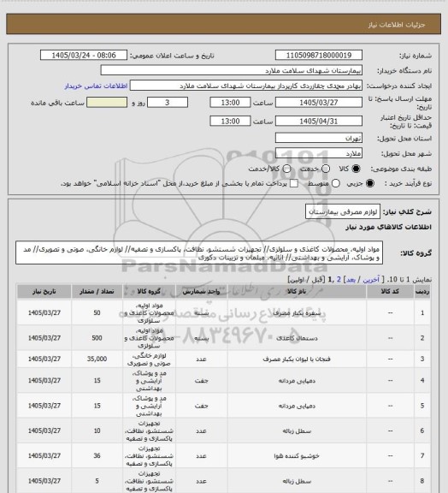
Task: Click دمپایی مردانه in row 5
Action: click(297, 406)
